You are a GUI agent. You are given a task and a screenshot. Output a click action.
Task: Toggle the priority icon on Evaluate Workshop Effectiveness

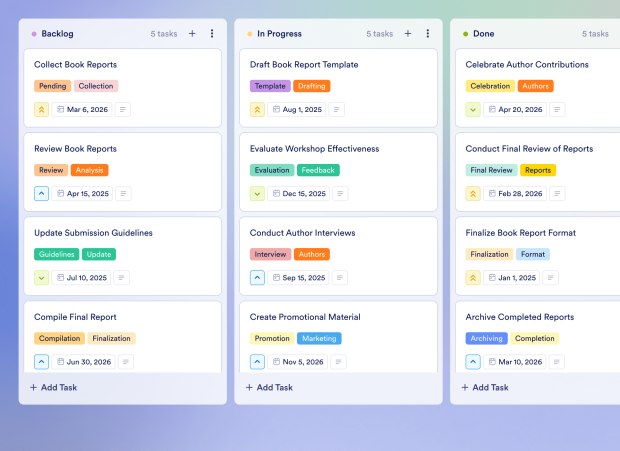pos(257,194)
